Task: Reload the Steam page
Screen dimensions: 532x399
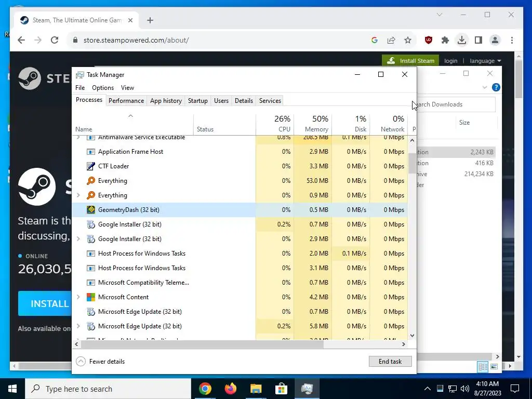Action: tap(54, 40)
